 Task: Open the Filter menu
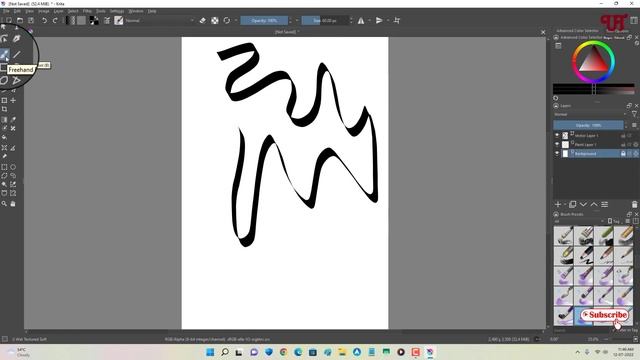pyautogui.click(x=87, y=11)
